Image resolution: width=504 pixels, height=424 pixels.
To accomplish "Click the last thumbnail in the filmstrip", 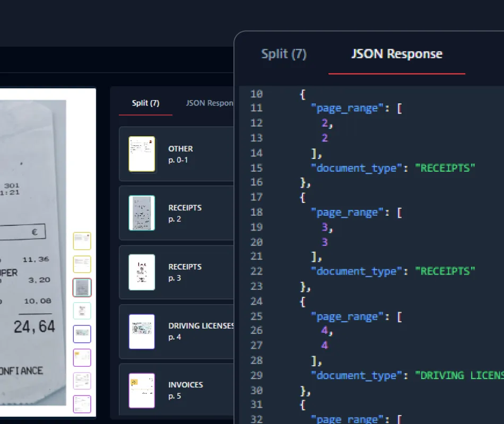I will click(x=82, y=404).
